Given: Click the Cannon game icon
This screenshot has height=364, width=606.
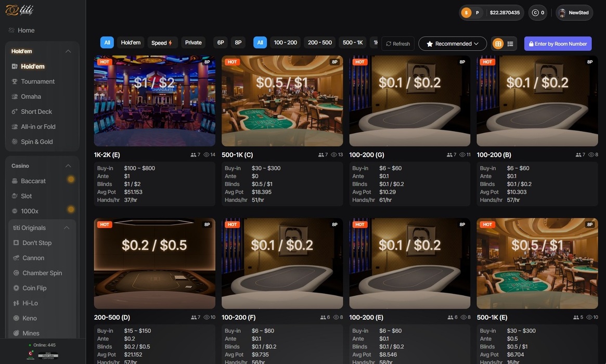Looking at the screenshot, I should click(x=16, y=258).
